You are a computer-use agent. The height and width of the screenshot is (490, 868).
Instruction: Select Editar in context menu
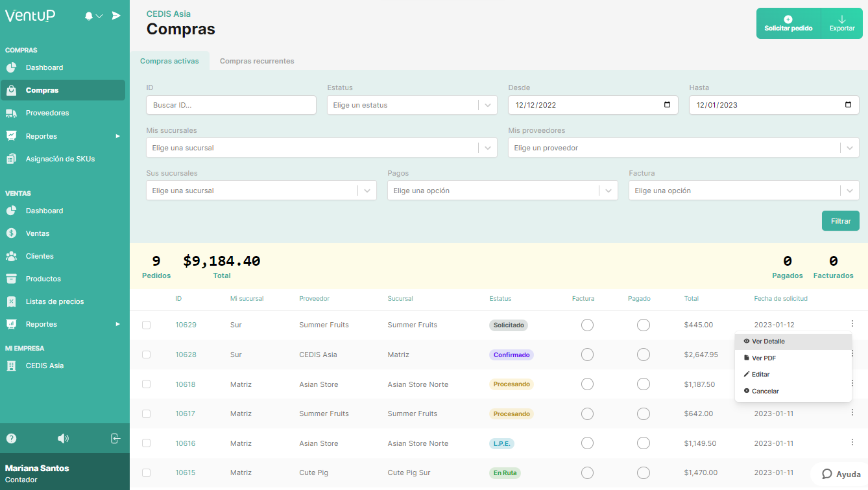click(793, 375)
